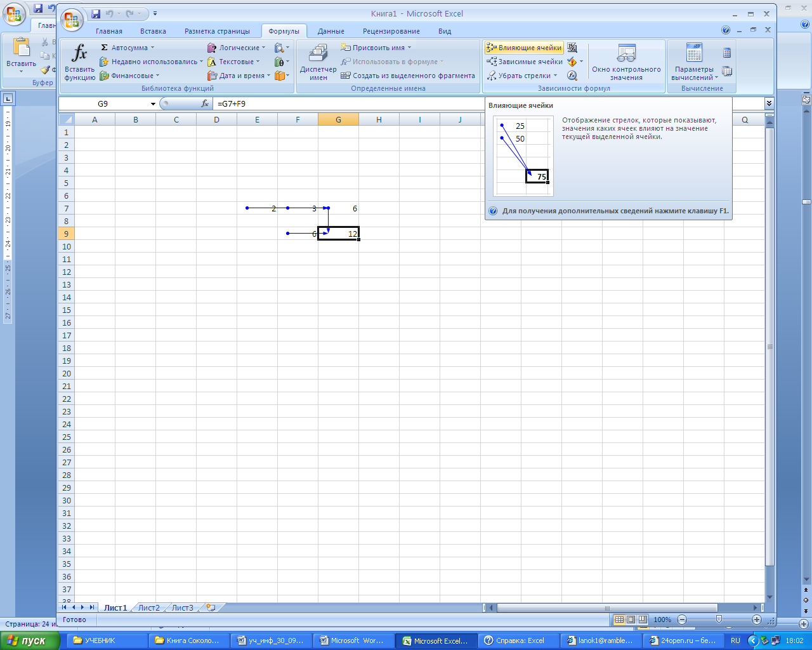Switch to Page Break Preview in status bar
Viewport: 812px width, 650px height.
[x=643, y=620]
